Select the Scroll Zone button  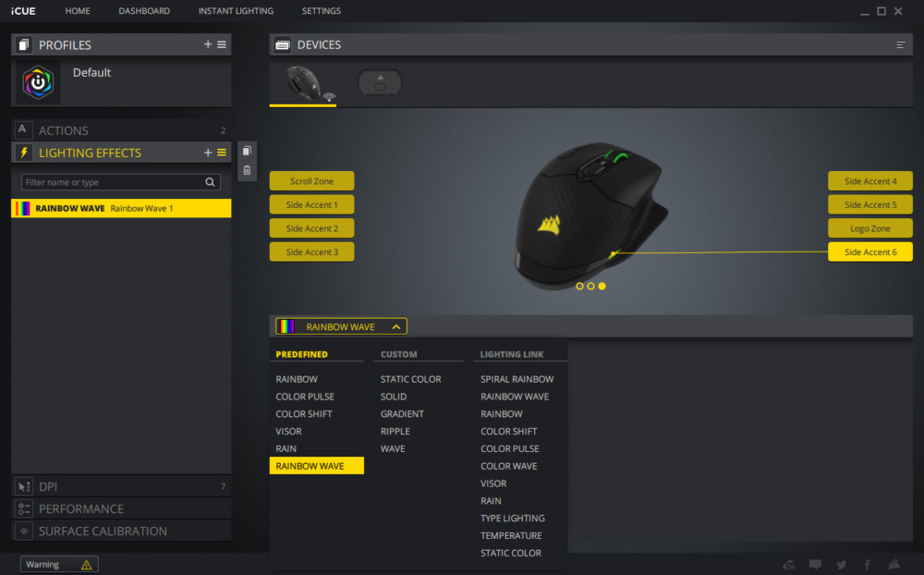311,181
